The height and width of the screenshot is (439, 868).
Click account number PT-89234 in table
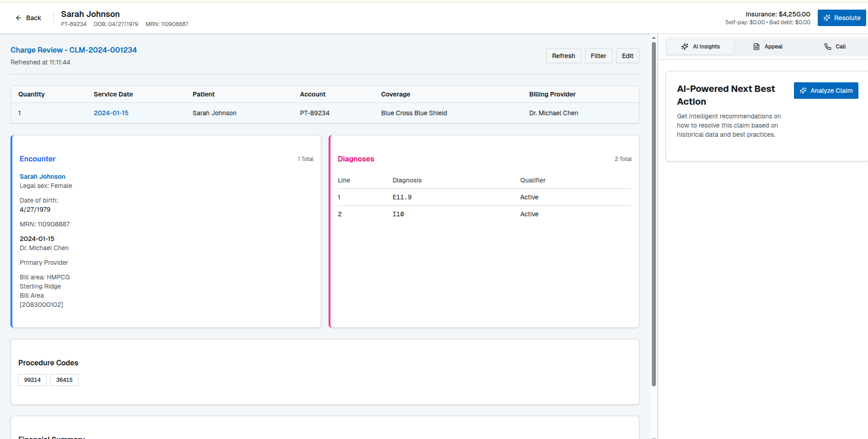pyautogui.click(x=314, y=113)
